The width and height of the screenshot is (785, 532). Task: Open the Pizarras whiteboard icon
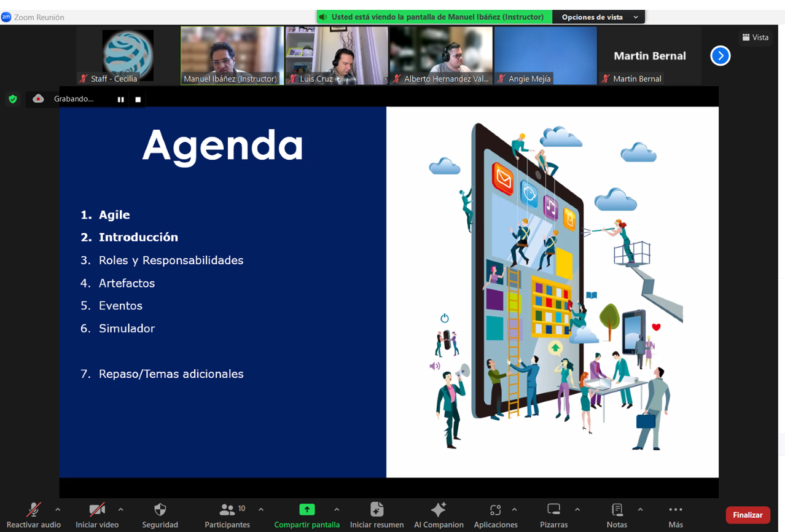click(553, 510)
